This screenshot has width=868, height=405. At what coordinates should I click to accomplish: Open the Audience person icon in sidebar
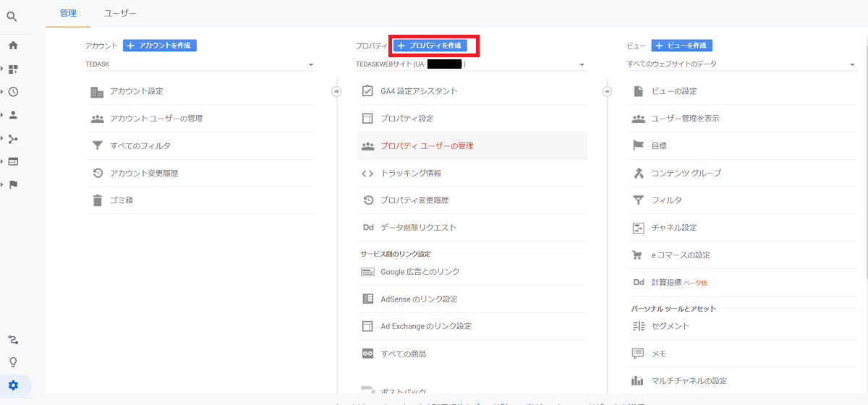(x=13, y=115)
